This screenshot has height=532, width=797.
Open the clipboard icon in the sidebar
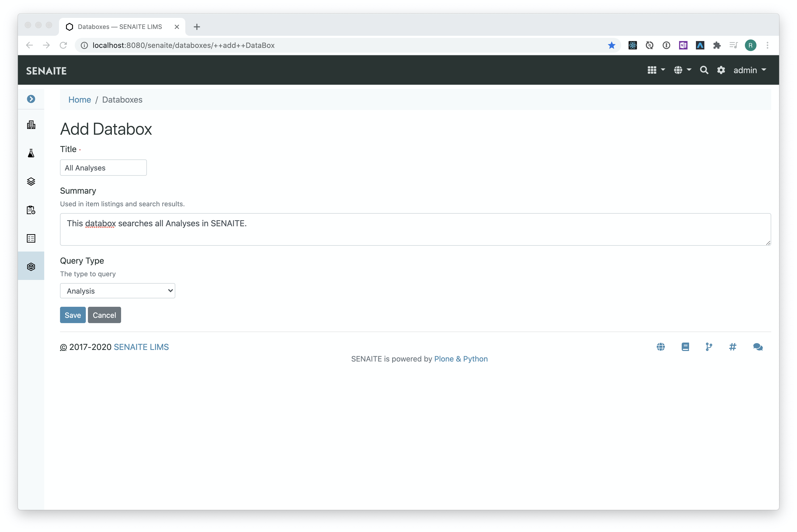pos(31,210)
